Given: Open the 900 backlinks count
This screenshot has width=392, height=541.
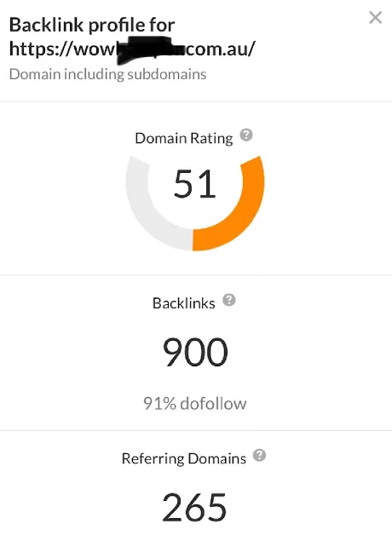Looking at the screenshot, I should (x=195, y=352).
